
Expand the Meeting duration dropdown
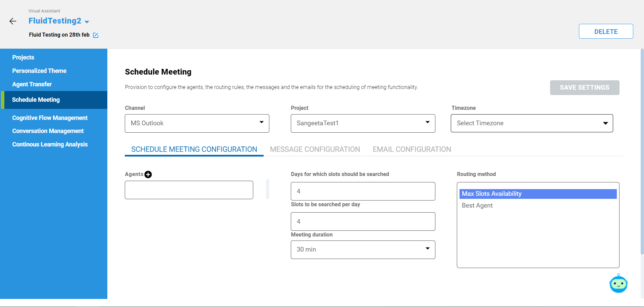pyautogui.click(x=363, y=250)
